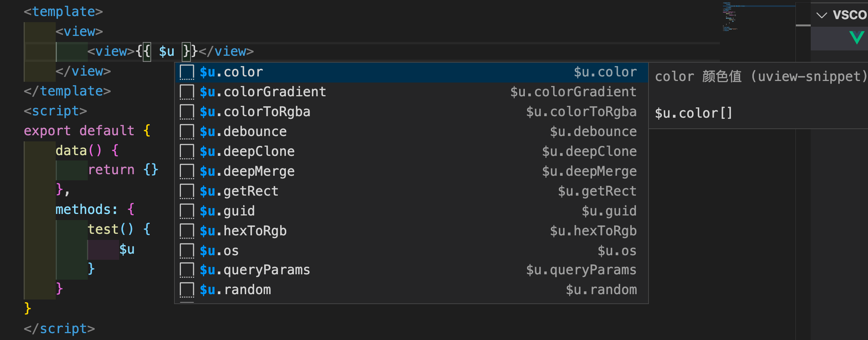
Task: Click snippet icon beside $u.colorGradient
Action: pyautogui.click(x=187, y=92)
